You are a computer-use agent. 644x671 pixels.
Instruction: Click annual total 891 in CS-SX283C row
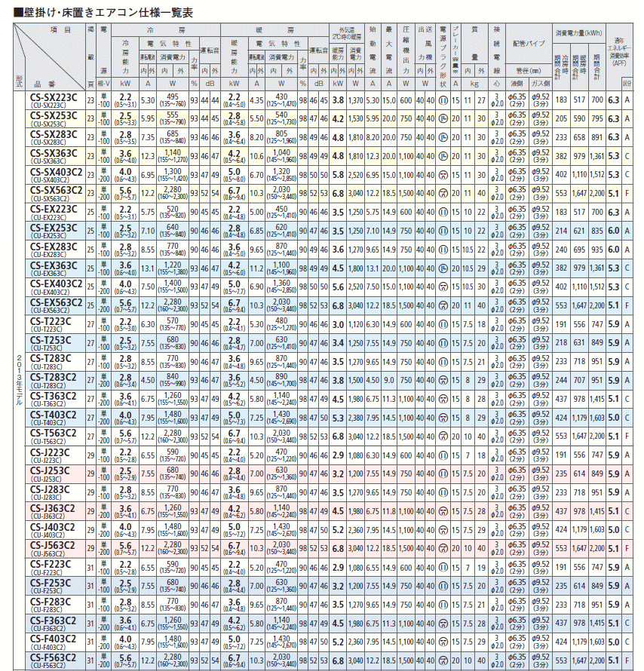[597, 137]
